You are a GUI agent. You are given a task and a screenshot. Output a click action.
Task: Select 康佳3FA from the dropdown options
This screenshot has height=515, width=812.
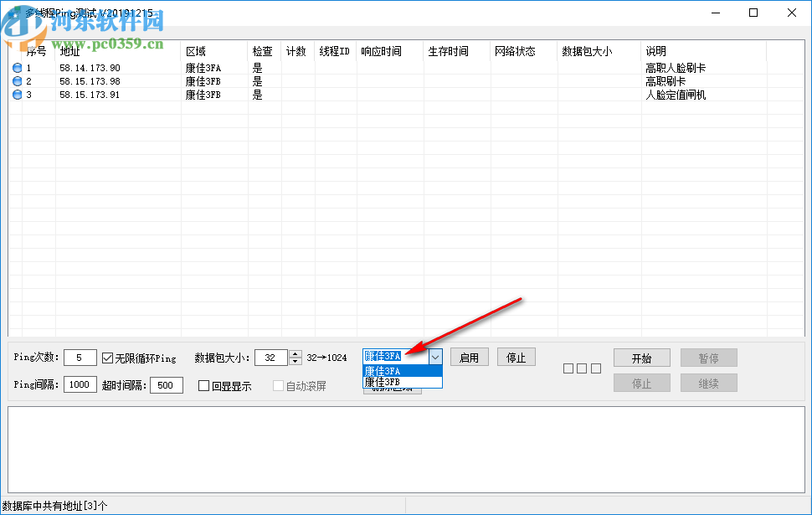point(393,368)
